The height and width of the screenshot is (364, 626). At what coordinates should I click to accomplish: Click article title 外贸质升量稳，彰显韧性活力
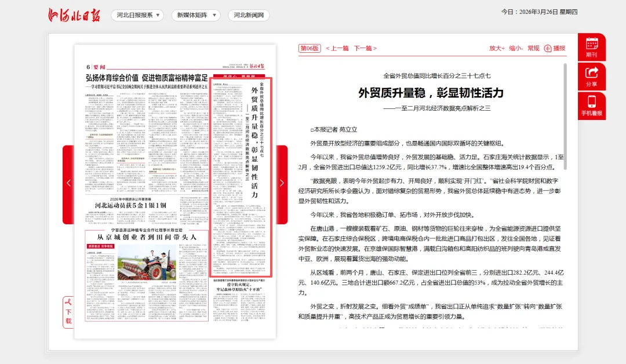(431, 93)
